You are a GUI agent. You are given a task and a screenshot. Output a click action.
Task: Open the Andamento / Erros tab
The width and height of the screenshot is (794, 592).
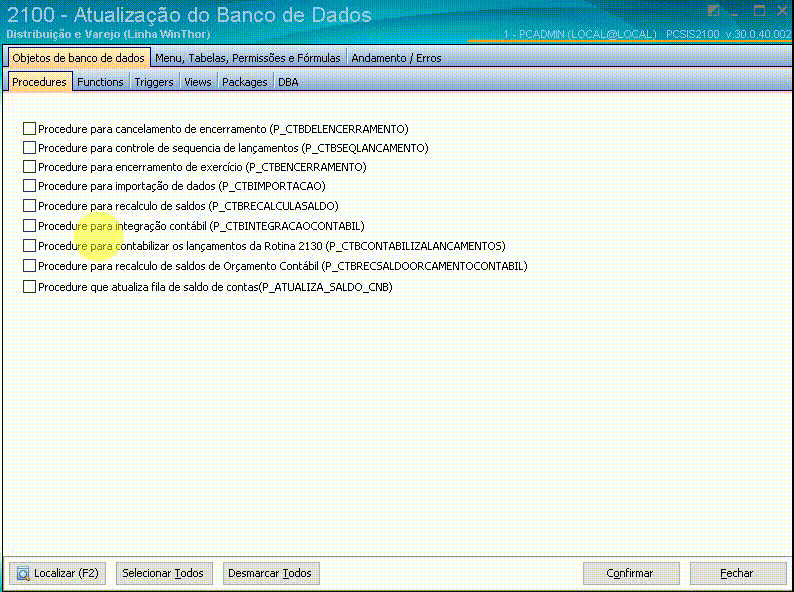click(x=396, y=58)
